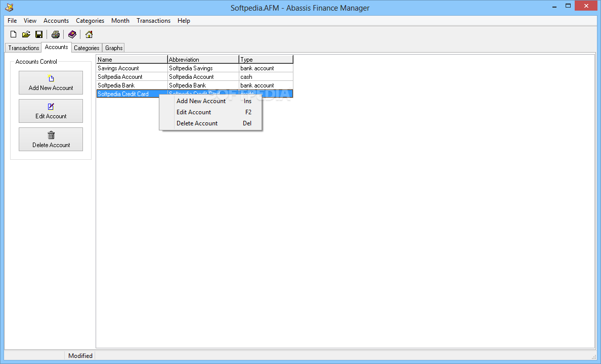Click the Open file folder icon
601x364 pixels.
coord(26,34)
